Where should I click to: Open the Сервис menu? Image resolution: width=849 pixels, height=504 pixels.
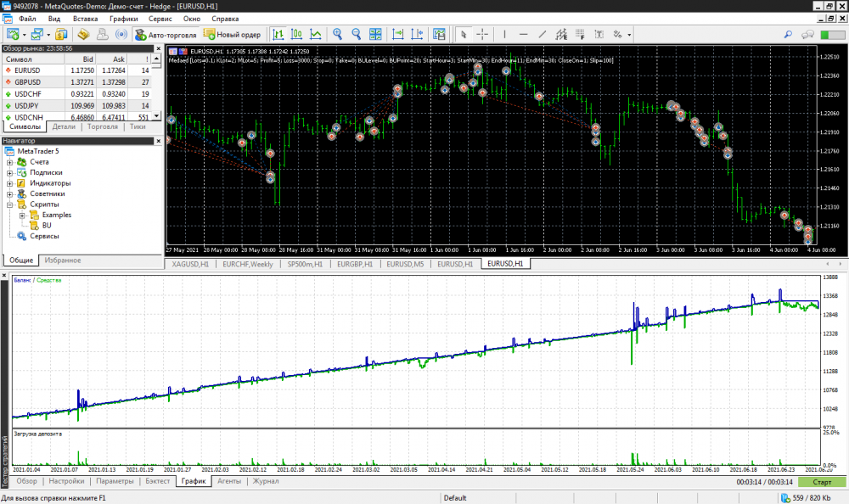pyautogui.click(x=160, y=19)
